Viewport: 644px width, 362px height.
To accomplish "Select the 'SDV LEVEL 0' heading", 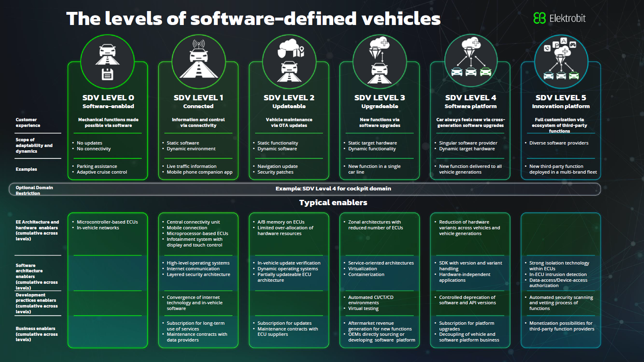I will [108, 98].
